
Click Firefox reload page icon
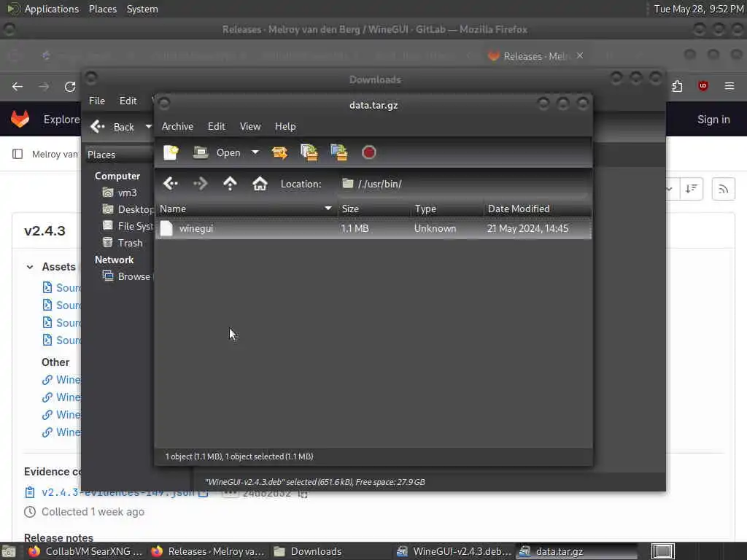[70, 86]
